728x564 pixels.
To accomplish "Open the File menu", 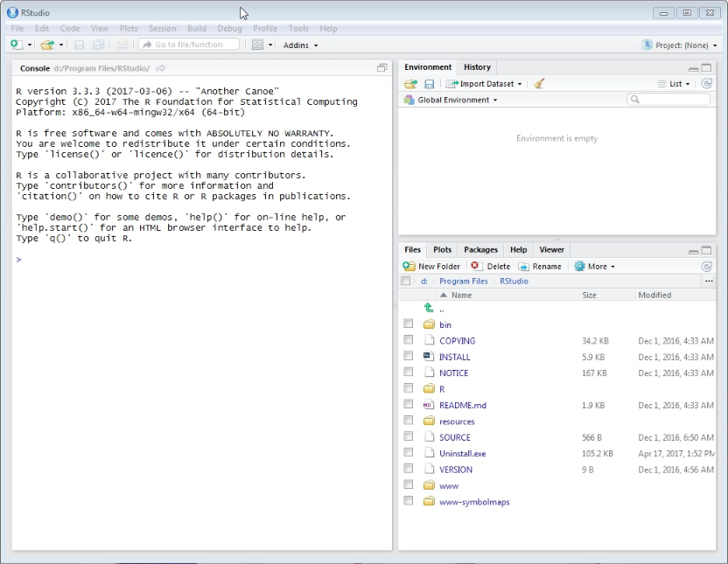I will click(x=17, y=28).
